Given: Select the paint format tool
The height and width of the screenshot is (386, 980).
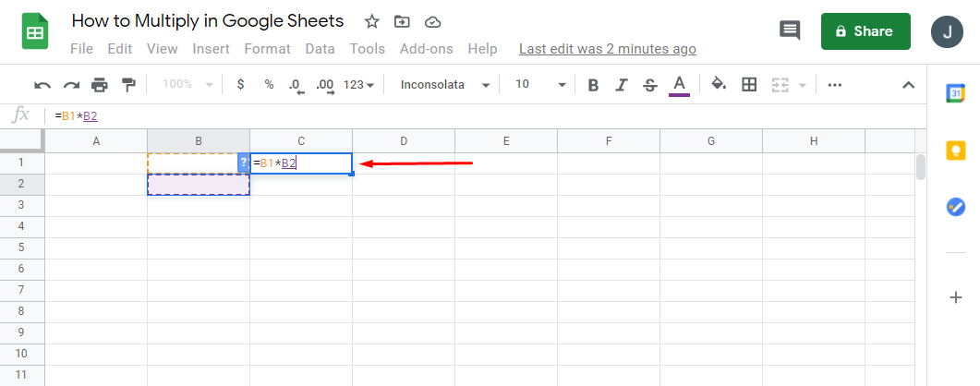Looking at the screenshot, I should coord(128,85).
